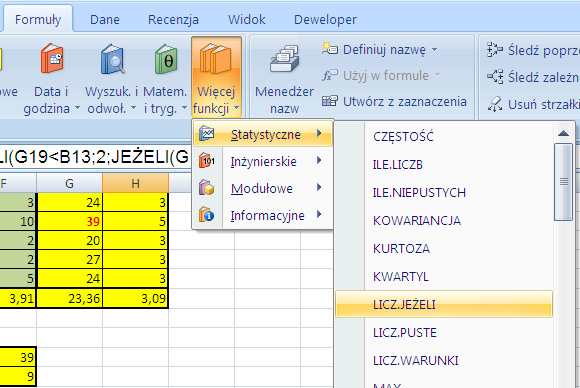Select cell with value 20 in column G
This screenshot has height=388, width=580.
pos(70,240)
